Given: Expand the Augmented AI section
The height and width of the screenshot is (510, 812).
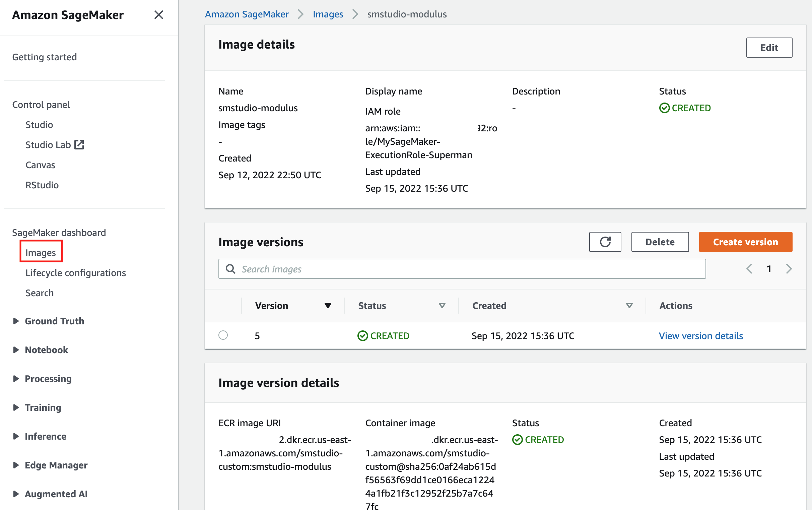Looking at the screenshot, I should click(16, 494).
